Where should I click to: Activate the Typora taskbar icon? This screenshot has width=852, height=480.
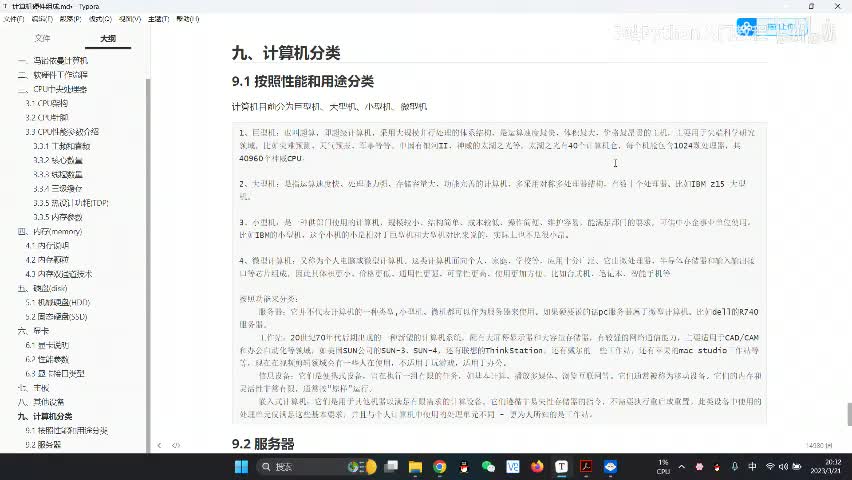click(x=561, y=466)
